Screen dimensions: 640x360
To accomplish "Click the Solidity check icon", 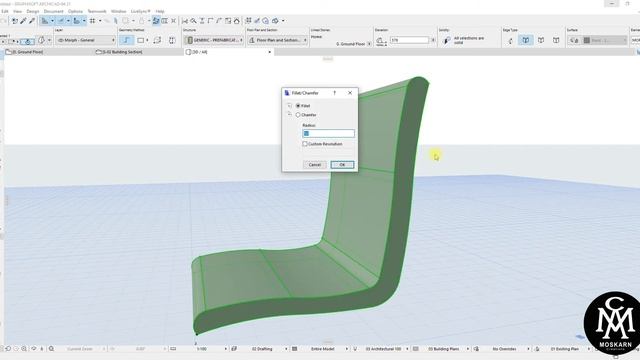I will pyautogui.click(x=447, y=40).
